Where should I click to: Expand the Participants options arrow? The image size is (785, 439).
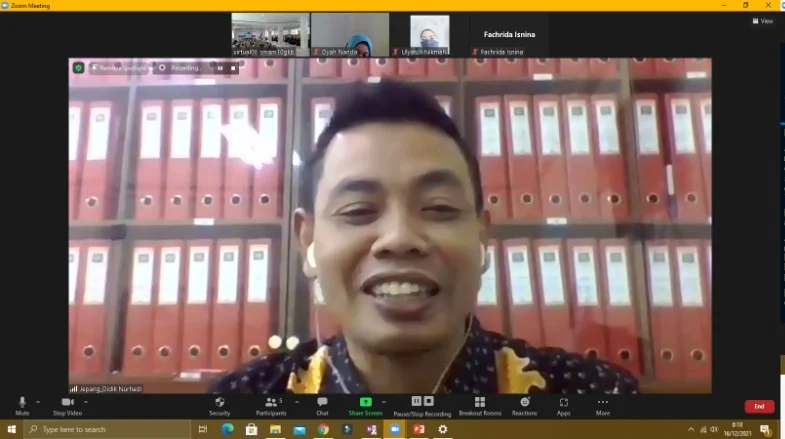[297, 401]
